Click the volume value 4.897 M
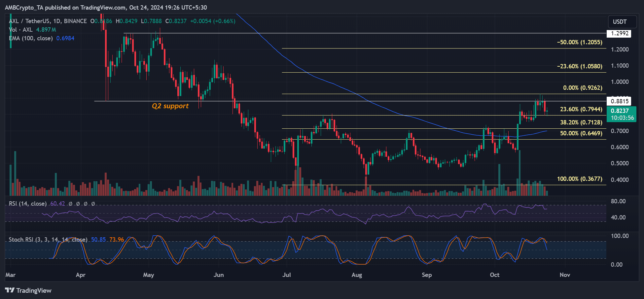644x299 pixels. click(x=46, y=30)
